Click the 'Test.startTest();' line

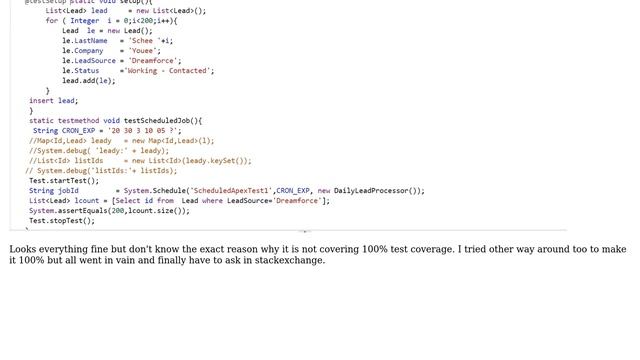coord(64,180)
